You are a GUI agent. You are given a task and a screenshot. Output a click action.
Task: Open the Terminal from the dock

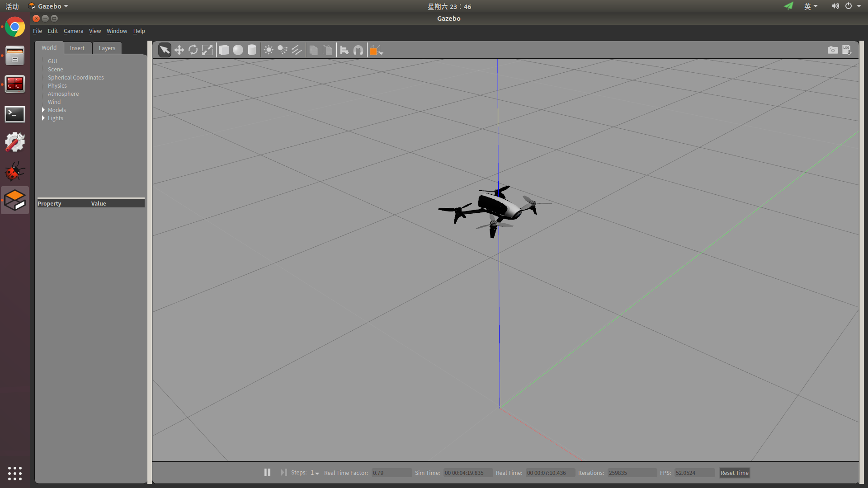[15, 114]
